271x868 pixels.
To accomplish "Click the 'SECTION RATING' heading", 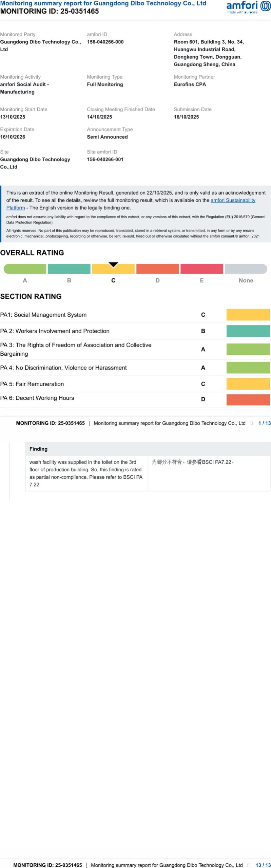I will pos(31,296).
